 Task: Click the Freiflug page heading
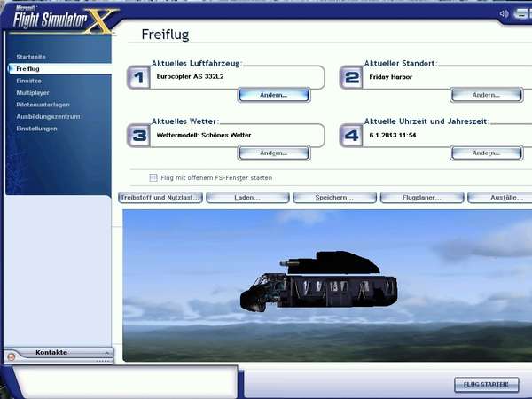tap(165, 35)
